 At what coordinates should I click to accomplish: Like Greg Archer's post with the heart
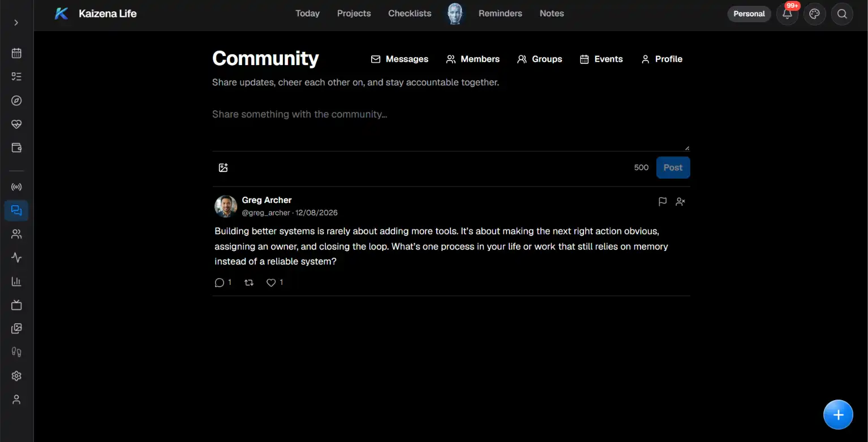tap(274, 283)
